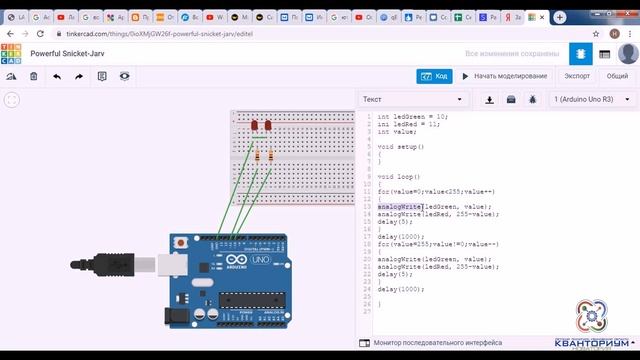Image resolution: width=640 pixels, height=360 pixels.
Task: Open the circuit view icon
Action: point(581,53)
